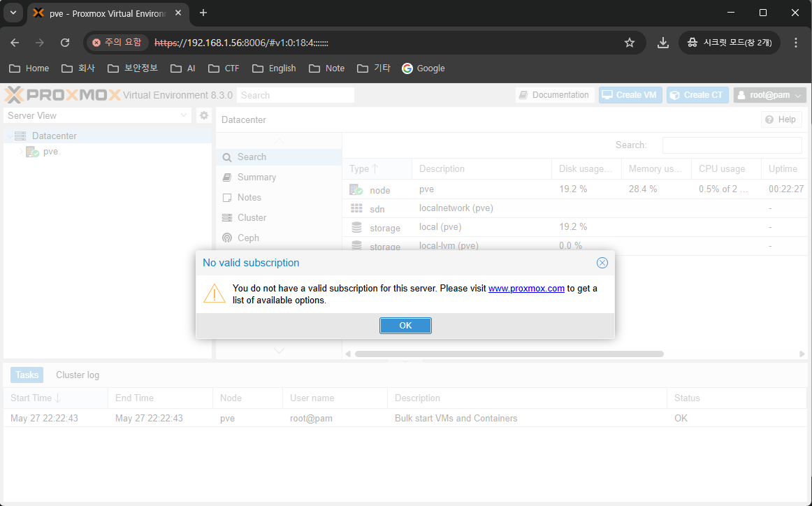
Task: Click the browser back arrow
Action: [15, 43]
